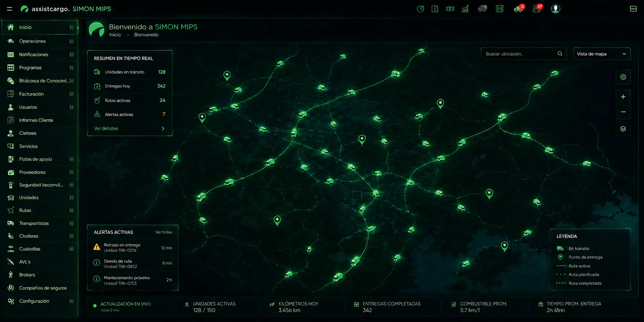The image size is (644, 322).
Task: Expand the Notificaciones submenu indicator
Action: tap(72, 54)
